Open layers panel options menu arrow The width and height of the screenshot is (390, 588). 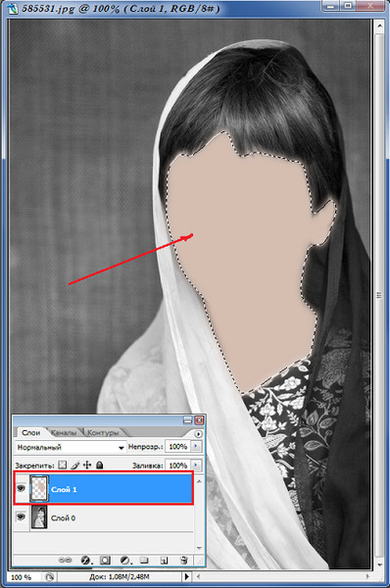(x=198, y=433)
